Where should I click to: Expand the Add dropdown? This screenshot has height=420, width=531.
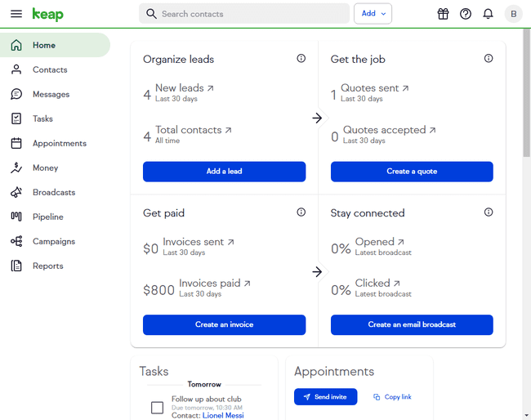click(373, 14)
